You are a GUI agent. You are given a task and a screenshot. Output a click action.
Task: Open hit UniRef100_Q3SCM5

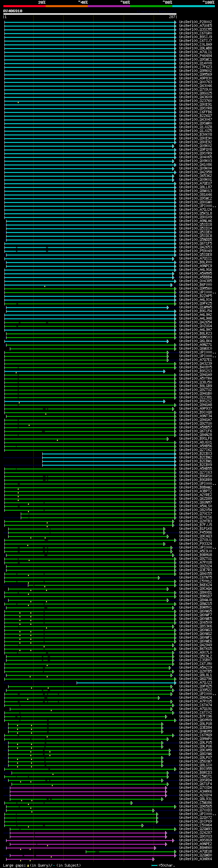196,30
